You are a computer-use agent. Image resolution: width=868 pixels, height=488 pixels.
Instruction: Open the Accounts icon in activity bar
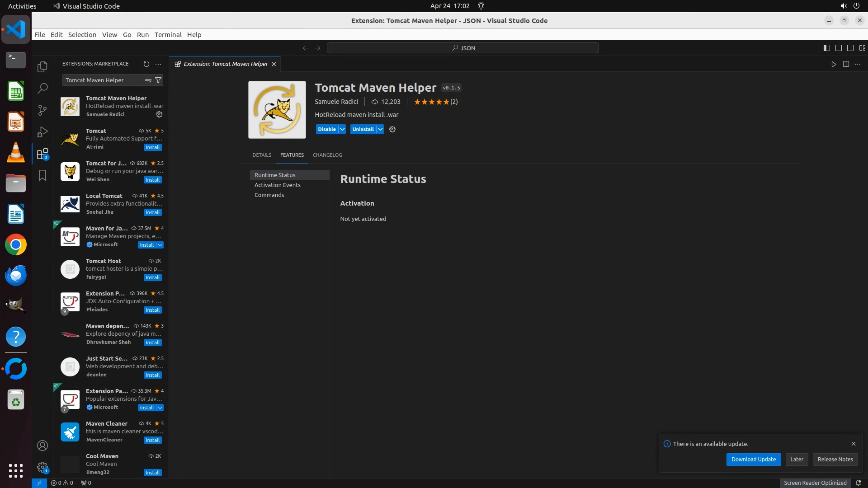[42, 446]
